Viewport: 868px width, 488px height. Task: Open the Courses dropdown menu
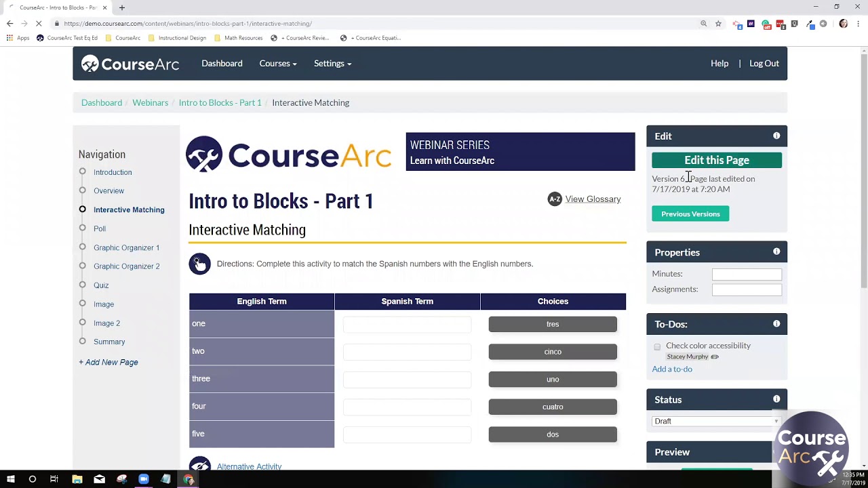click(278, 64)
